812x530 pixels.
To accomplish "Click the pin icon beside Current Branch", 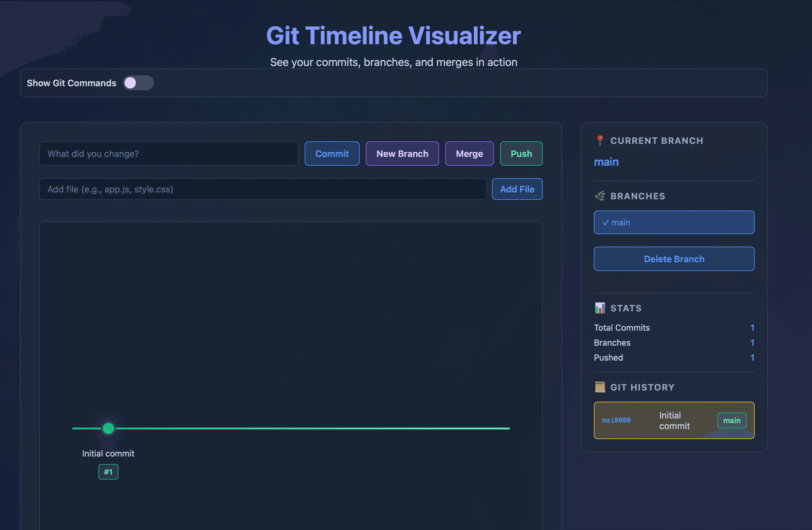I will click(x=599, y=140).
